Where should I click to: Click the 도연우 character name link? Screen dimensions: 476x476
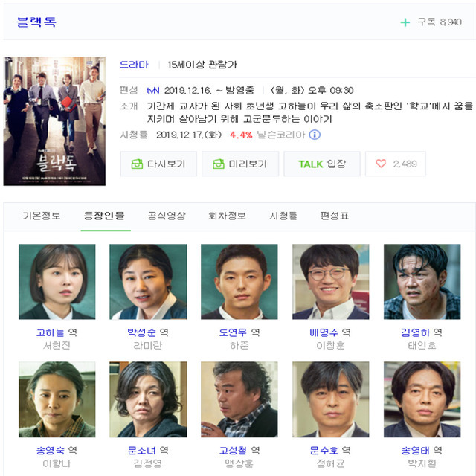pyautogui.click(x=233, y=332)
